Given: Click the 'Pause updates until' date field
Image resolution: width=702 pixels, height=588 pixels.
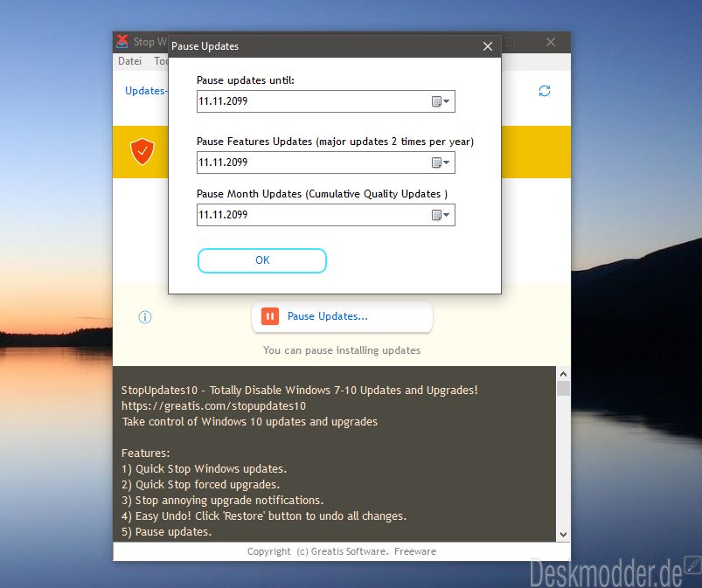Looking at the screenshot, I should [x=326, y=101].
